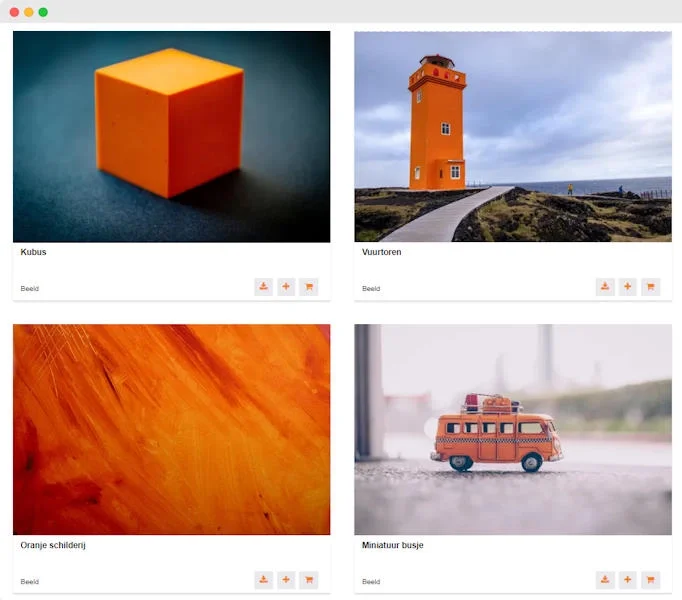Open the orange lighthouse thumbnail

pos(513,137)
